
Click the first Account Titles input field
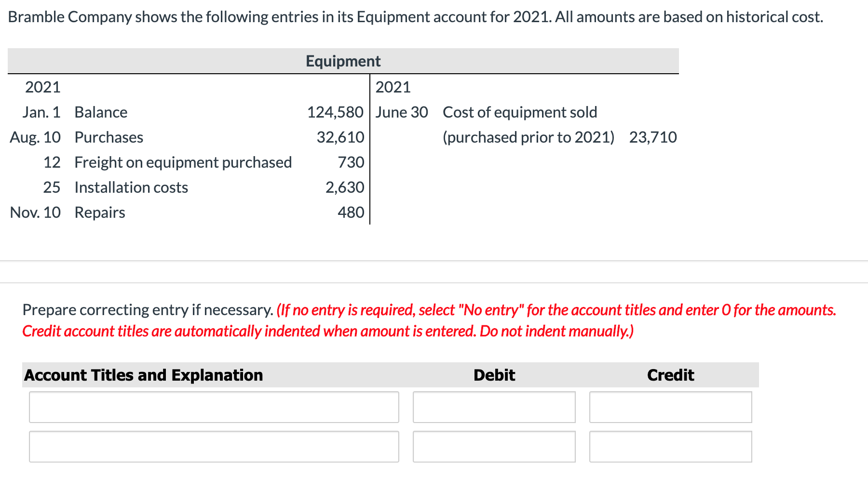[x=214, y=407]
